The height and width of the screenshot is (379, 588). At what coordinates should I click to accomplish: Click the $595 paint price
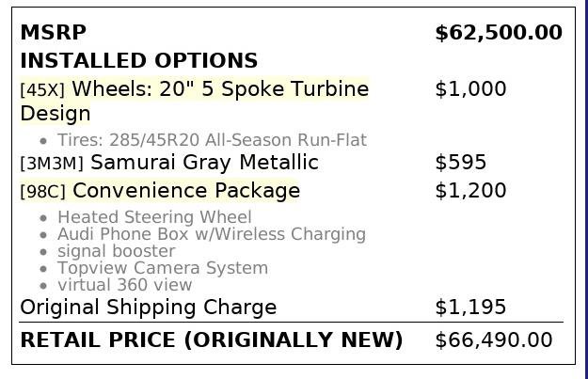(x=460, y=163)
